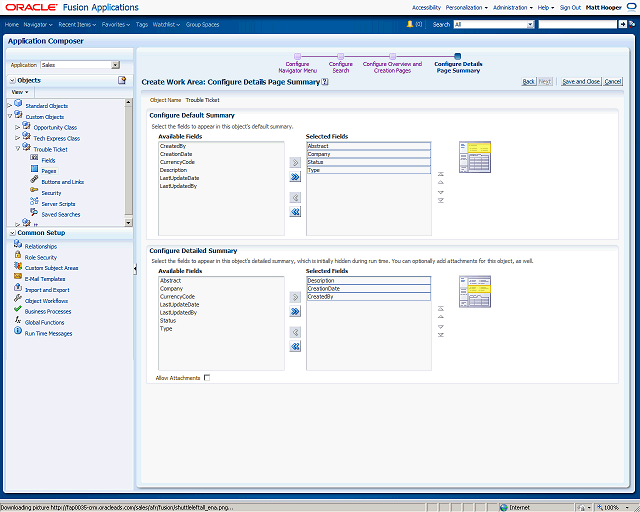Move field down in Default Summary
This screenshot has width=640, height=512.
click(x=441, y=192)
